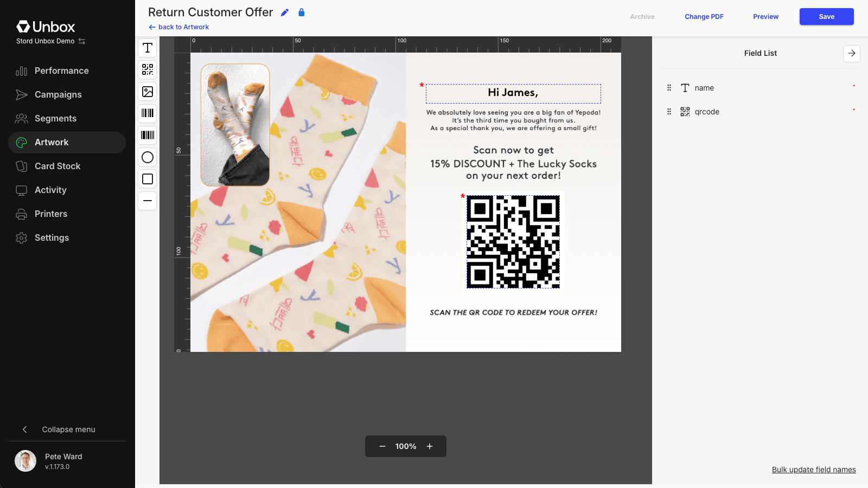Select the Rectangle shape tool
This screenshot has height=488, width=868.
click(x=148, y=179)
